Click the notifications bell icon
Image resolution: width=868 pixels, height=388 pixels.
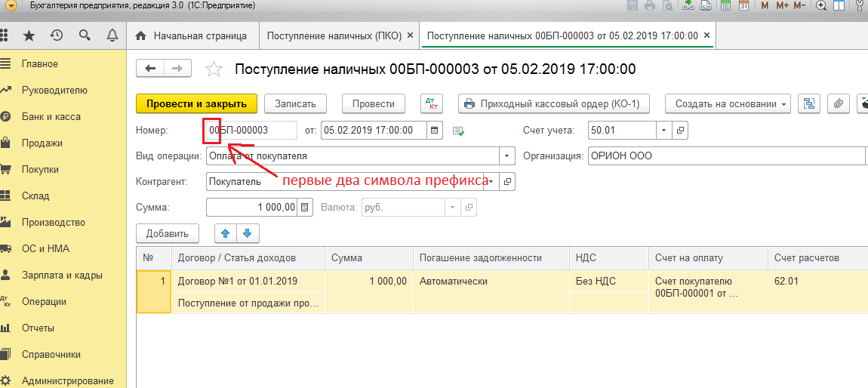(x=112, y=35)
